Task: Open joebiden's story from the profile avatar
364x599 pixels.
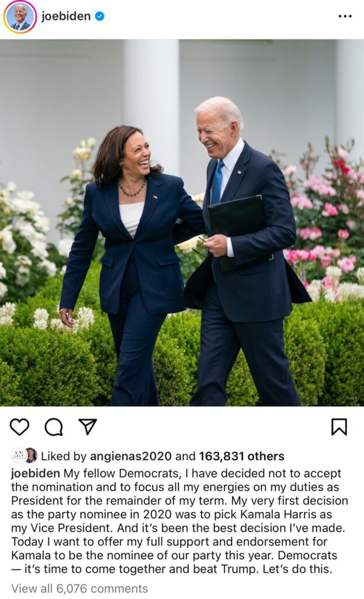Action: (x=20, y=17)
